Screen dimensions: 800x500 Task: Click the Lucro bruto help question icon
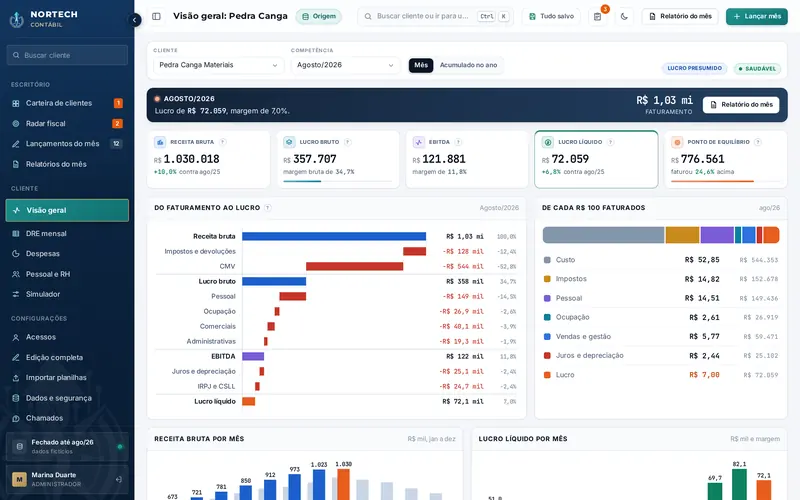click(x=347, y=142)
